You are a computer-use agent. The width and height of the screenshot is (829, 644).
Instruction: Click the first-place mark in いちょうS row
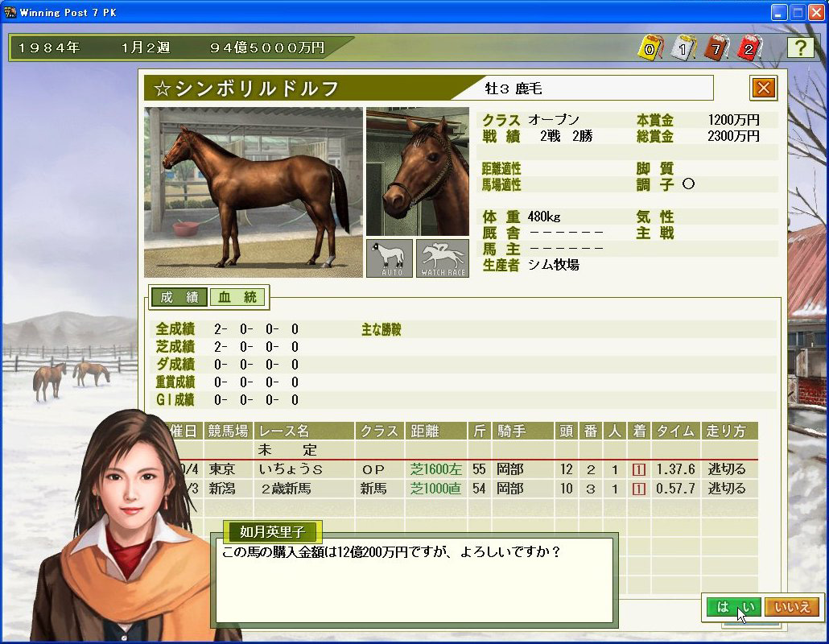639,469
